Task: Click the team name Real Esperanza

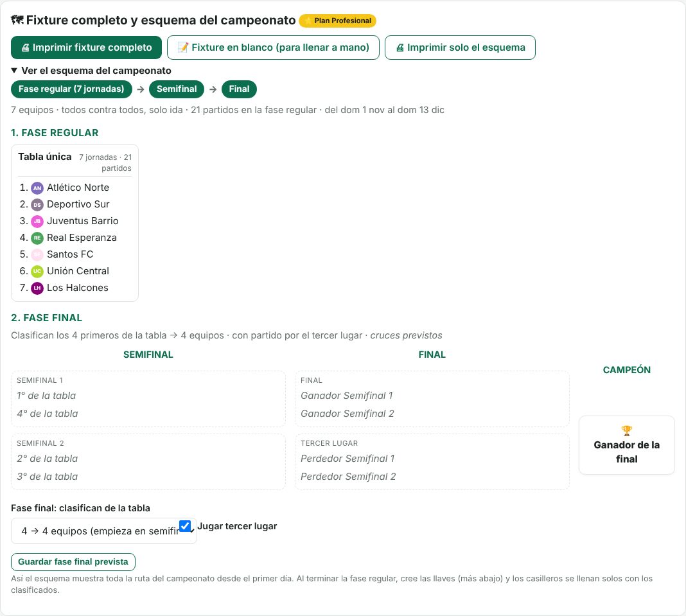Action: 82,238
